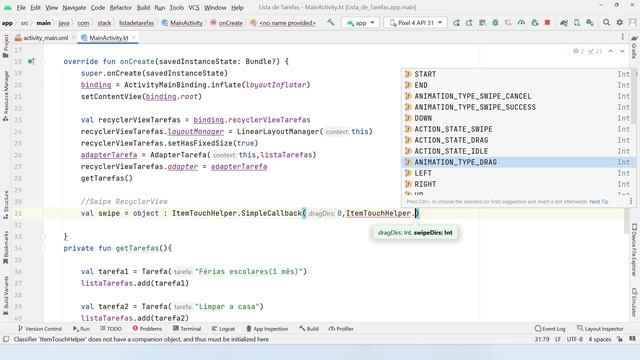This screenshot has width=640, height=360.
Task: Open the Bookmarks tool window
Action: [x=6, y=247]
